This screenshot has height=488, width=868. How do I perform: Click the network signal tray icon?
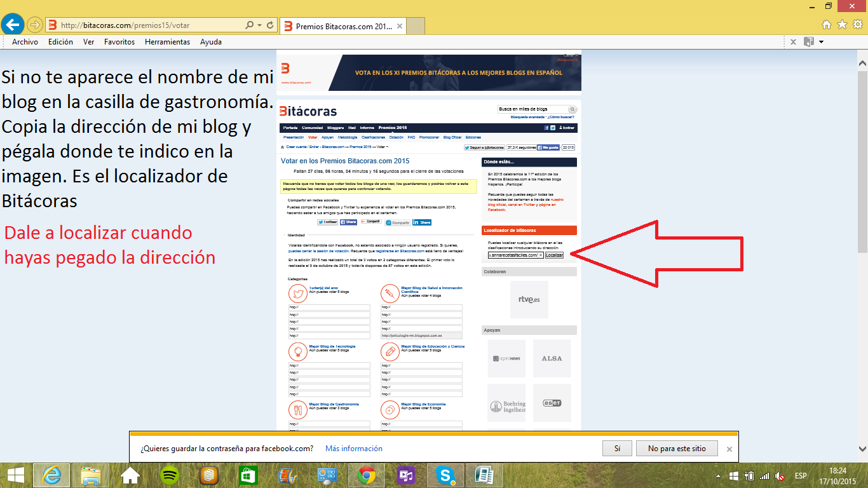pos(764,475)
